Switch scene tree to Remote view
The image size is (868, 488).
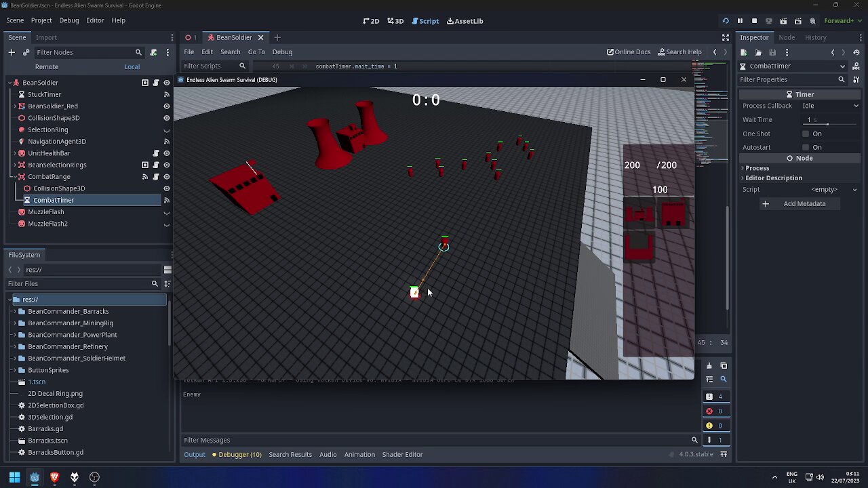47,66
